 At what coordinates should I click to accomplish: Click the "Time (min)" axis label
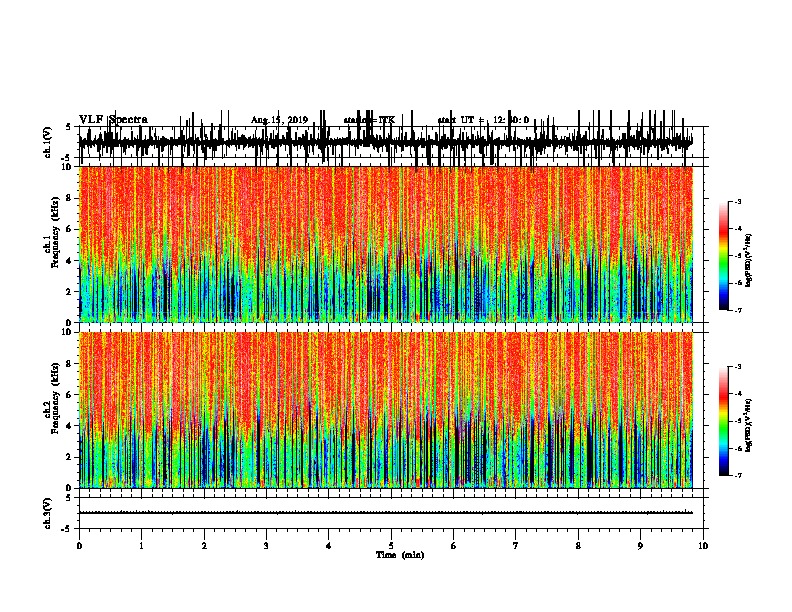400,555
